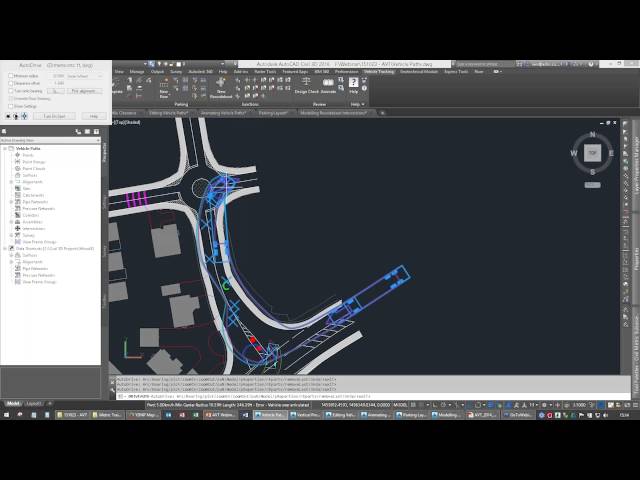Switch to the Parking Layout drawing tab
Viewport: 640px width, 480px height.
click(x=273, y=113)
